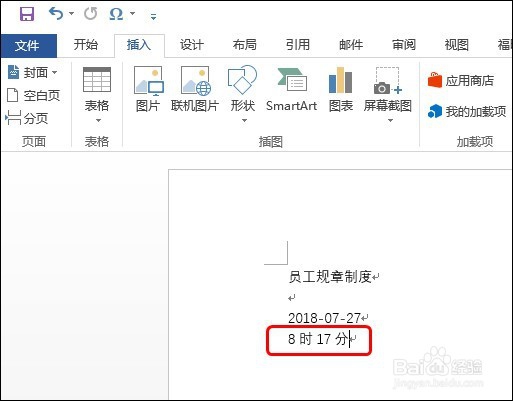Image resolution: width=513 pixels, height=401 pixels.
Task: Click the 封面 cover page icon
Action: point(13,72)
